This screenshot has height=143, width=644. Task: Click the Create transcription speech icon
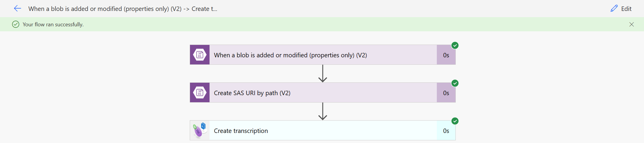pyautogui.click(x=200, y=130)
